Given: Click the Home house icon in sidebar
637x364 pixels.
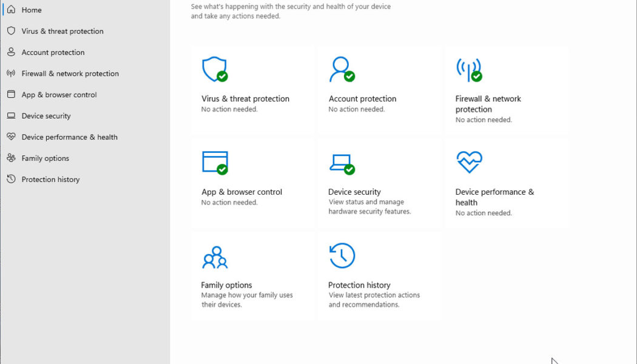Looking at the screenshot, I should coord(12,10).
